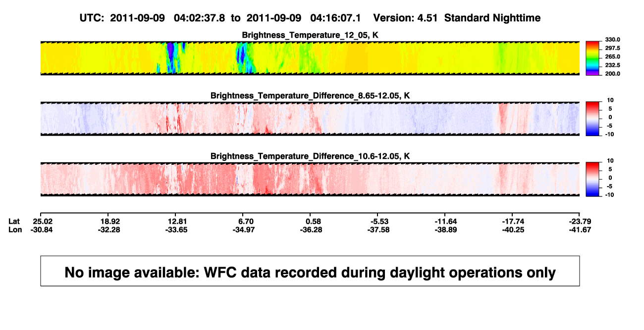Click latitude value 18.92
Screen dimensions: 644x330
(109, 221)
